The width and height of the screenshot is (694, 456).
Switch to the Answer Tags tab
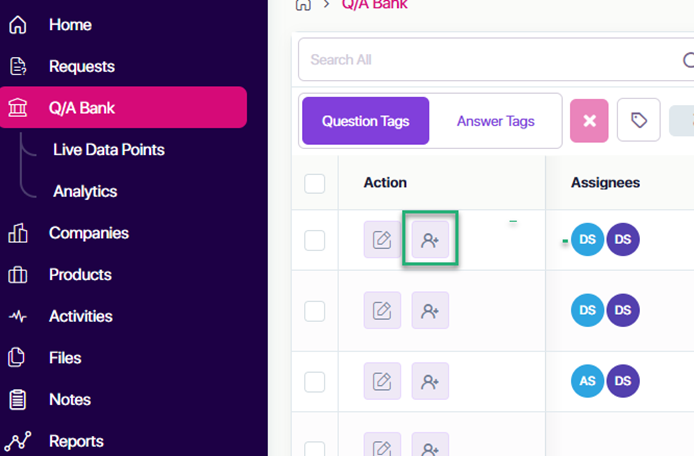496,121
